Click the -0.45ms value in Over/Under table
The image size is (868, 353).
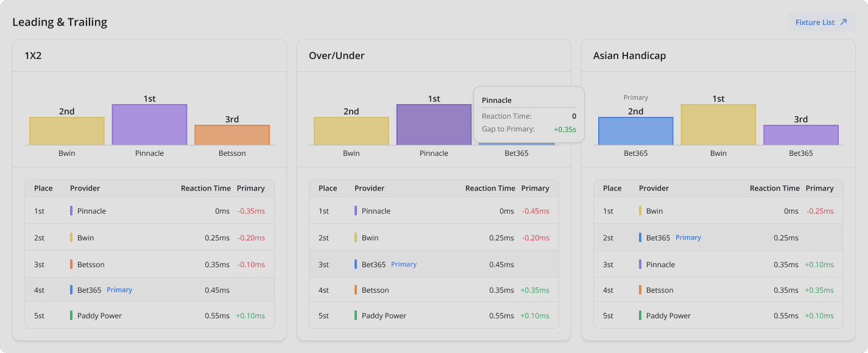[x=535, y=211]
